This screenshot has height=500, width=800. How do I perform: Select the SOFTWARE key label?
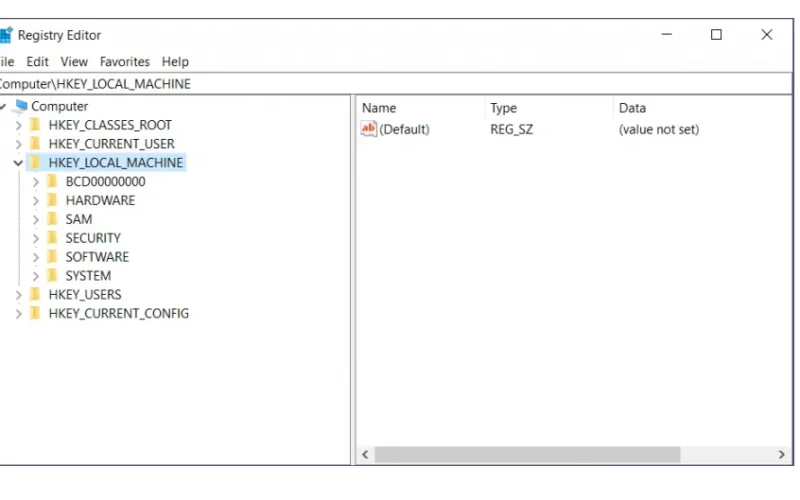(x=97, y=257)
